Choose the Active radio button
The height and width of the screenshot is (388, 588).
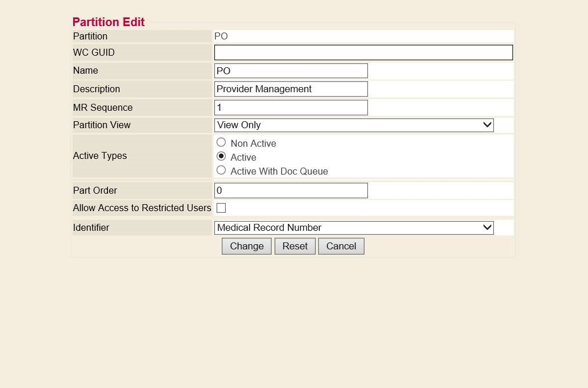click(x=221, y=157)
